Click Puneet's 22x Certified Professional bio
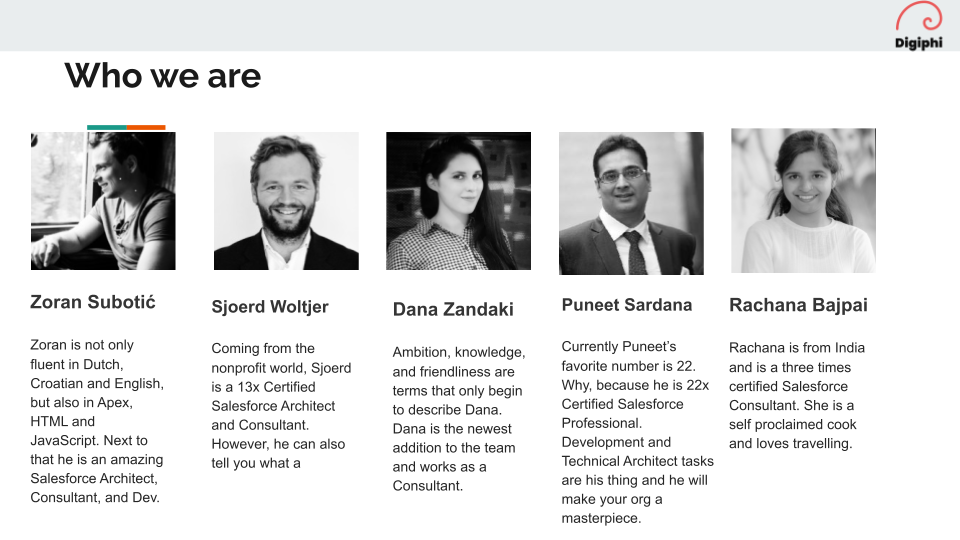 click(637, 432)
